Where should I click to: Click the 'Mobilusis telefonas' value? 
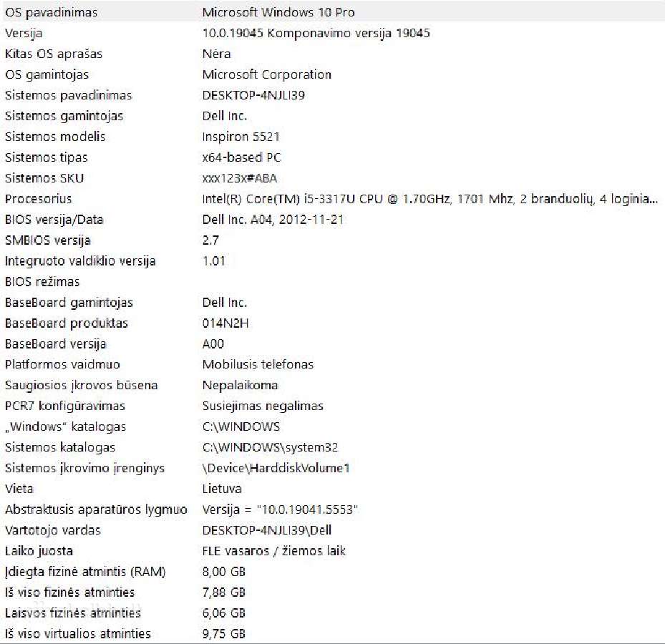tap(258, 365)
